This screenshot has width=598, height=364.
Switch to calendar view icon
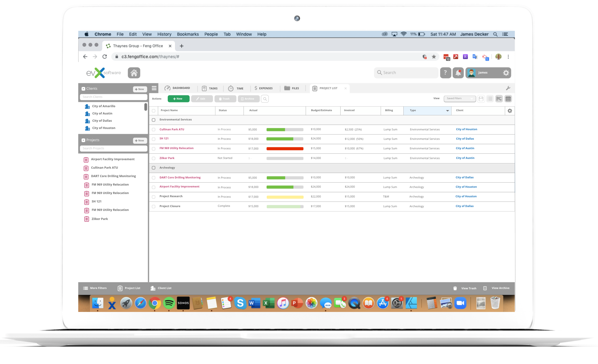coord(508,99)
